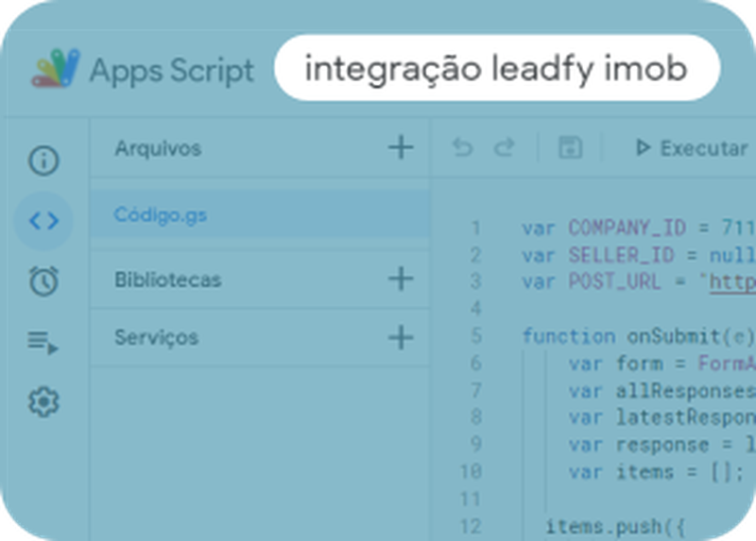This screenshot has height=541, width=756.
Task: Run the script with Executar button
Action: pos(693,148)
